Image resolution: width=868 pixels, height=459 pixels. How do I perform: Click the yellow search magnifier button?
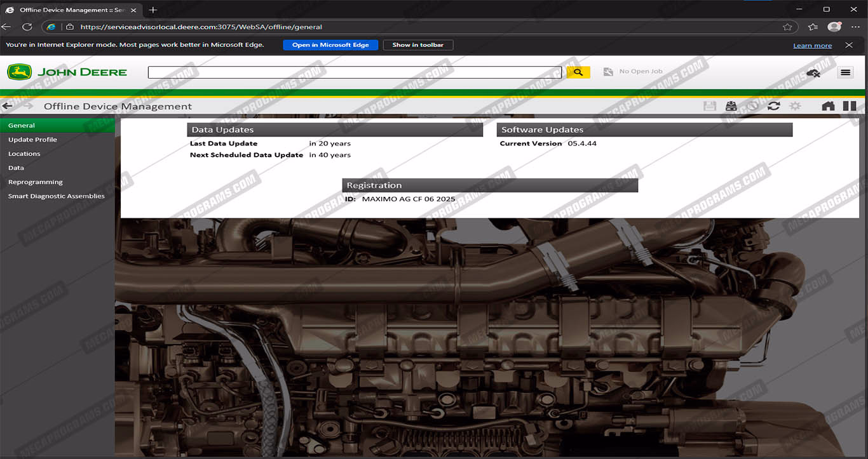pos(578,72)
